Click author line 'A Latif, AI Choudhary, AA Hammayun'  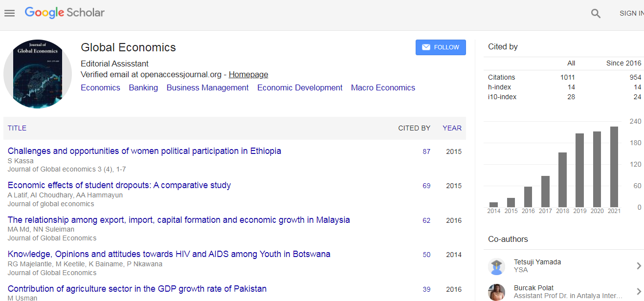65,195
